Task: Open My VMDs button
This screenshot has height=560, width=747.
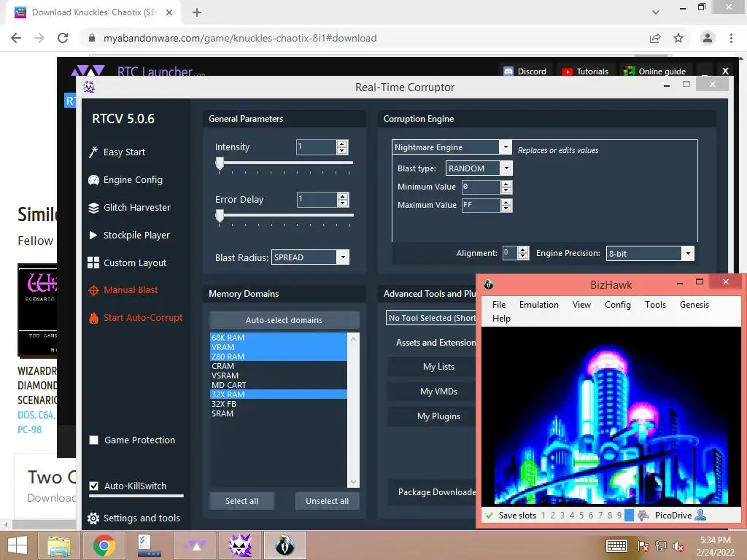Action: tap(433, 392)
